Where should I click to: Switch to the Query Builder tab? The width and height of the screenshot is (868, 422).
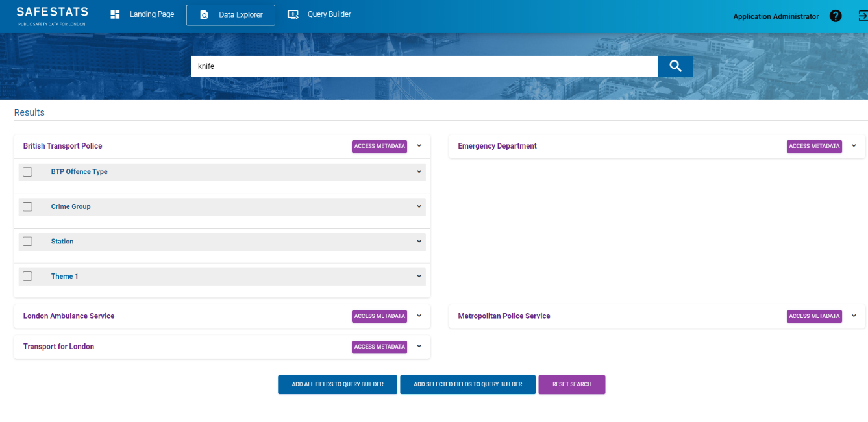tap(320, 14)
